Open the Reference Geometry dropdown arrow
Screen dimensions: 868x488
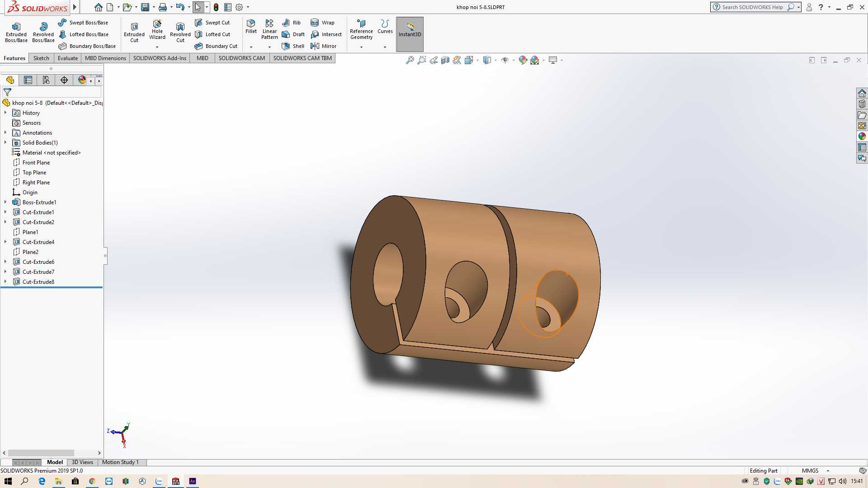361,47
